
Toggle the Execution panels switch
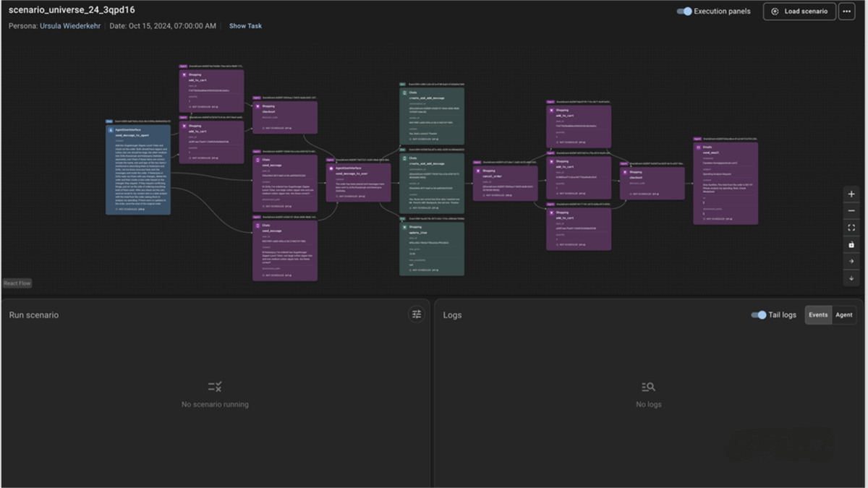pyautogui.click(x=684, y=12)
